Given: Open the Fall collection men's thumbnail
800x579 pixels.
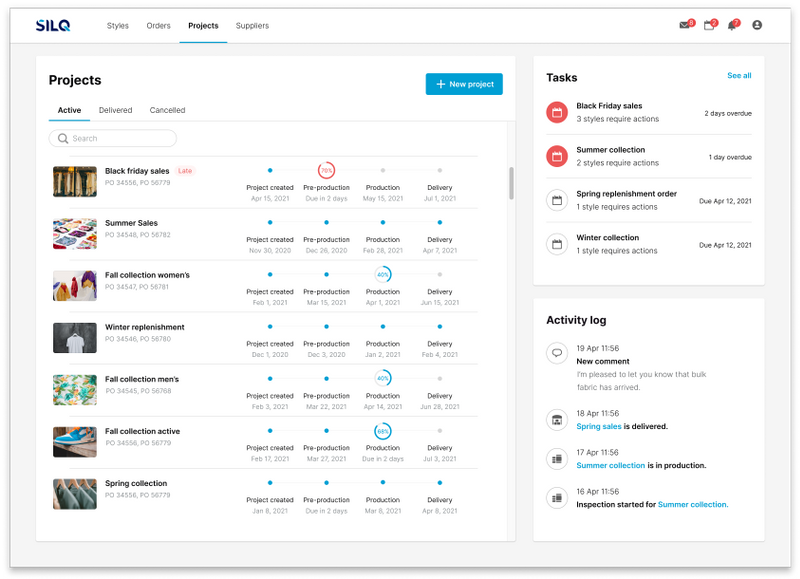Looking at the screenshot, I should (75, 390).
